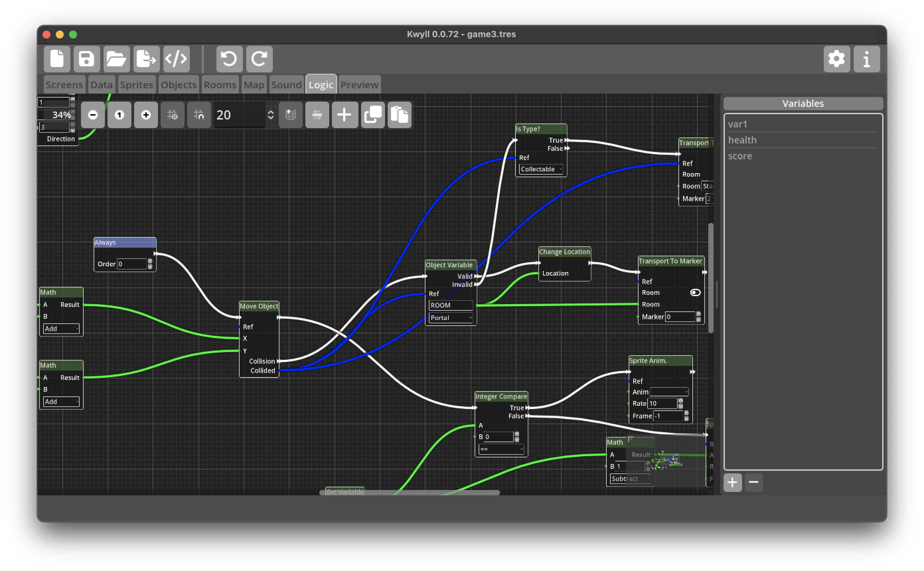Viewport: 924px width, 571px height.
Task: Open the Collectable dropdown in Is Type node
Action: click(x=541, y=169)
